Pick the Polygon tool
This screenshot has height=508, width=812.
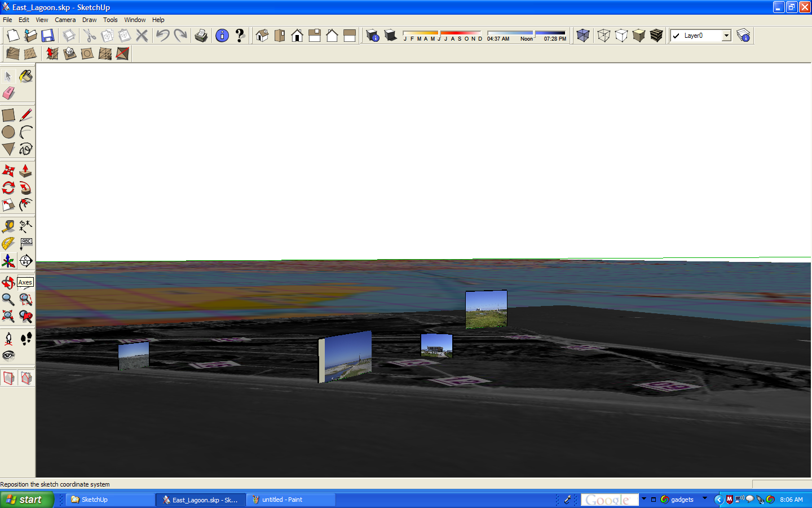click(8, 149)
